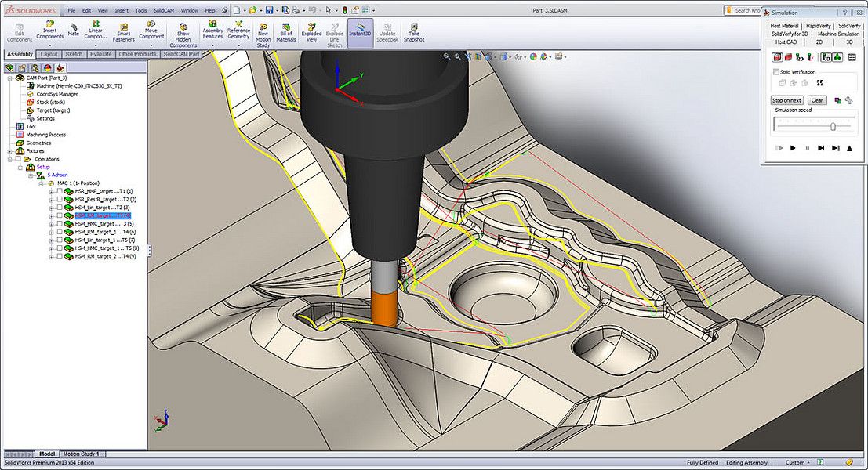
Task: Collapse the Setup tree node
Action: (20, 168)
